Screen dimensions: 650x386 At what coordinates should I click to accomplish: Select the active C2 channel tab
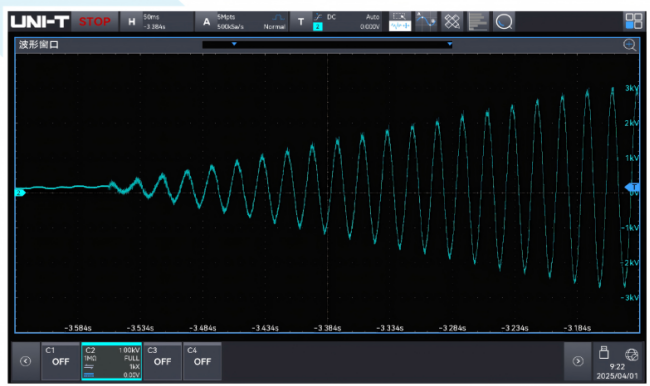(x=112, y=361)
